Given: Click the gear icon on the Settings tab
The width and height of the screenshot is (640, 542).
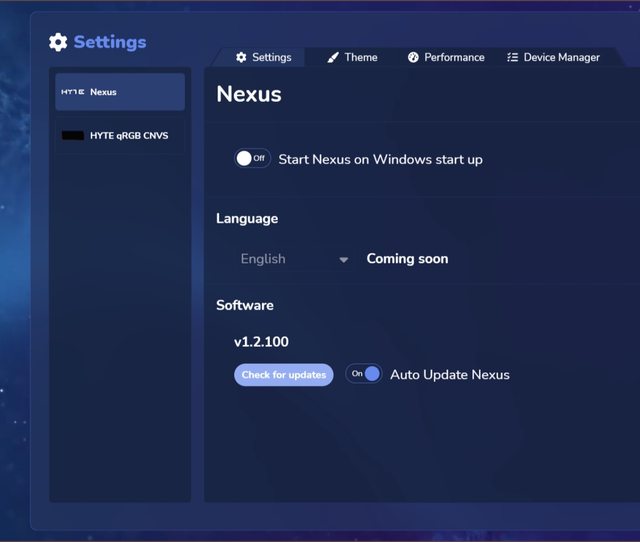Looking at the screenshot, I should (x=241, y=58).
